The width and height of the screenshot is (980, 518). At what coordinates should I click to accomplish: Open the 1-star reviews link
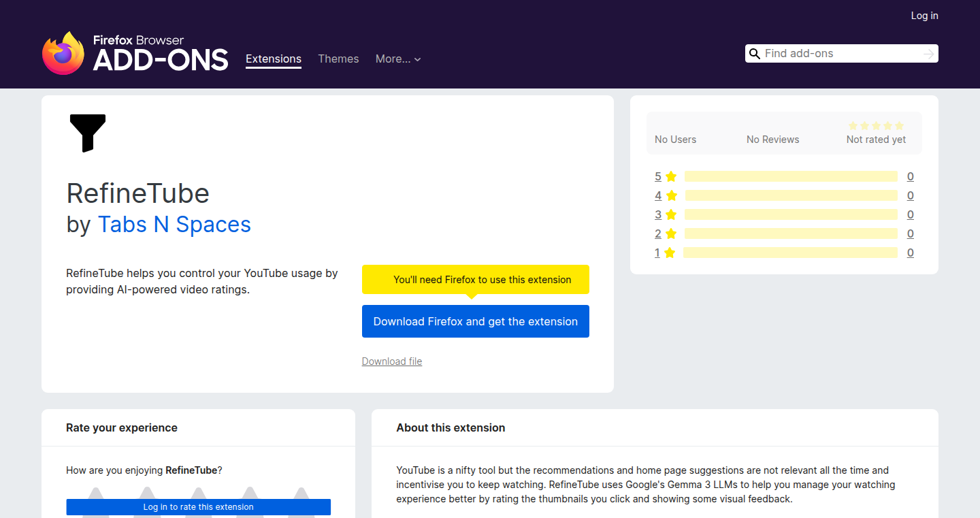(x=657, y=253)
